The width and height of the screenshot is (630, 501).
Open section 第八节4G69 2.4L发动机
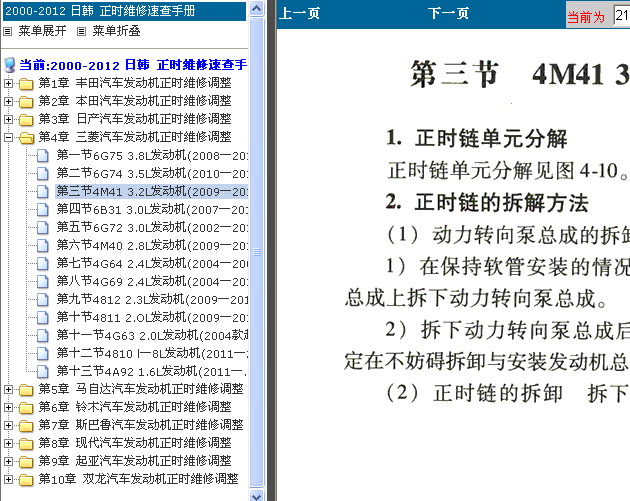pyautogui.click(x=152, y=282)
